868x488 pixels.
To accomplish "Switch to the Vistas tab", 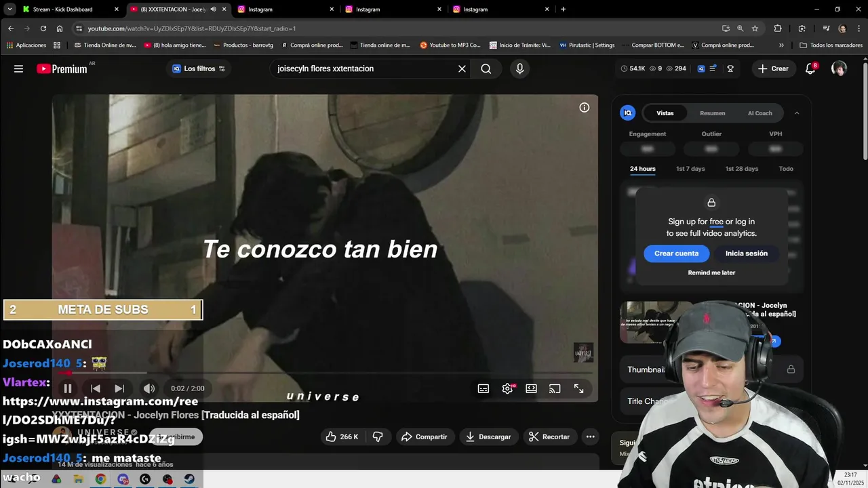I will 665,113.
